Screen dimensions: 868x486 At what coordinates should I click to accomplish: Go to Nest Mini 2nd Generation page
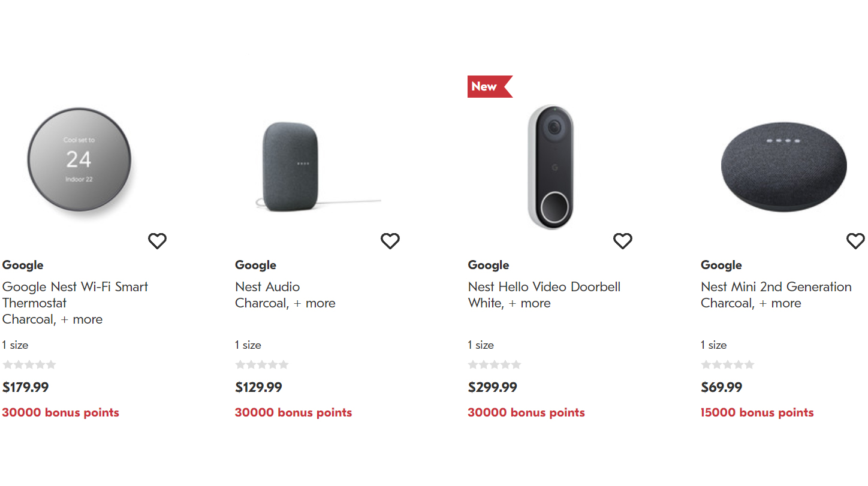pyautogui.click(x=776, y=286)
